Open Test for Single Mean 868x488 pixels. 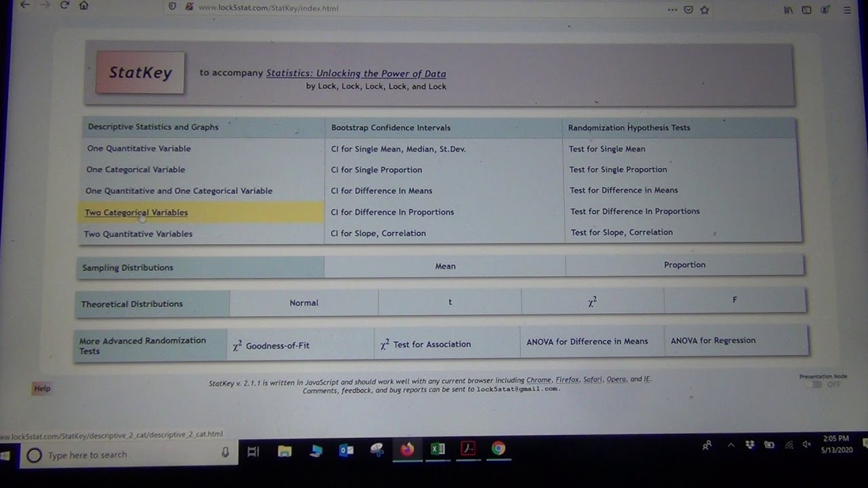click(608, 149)
